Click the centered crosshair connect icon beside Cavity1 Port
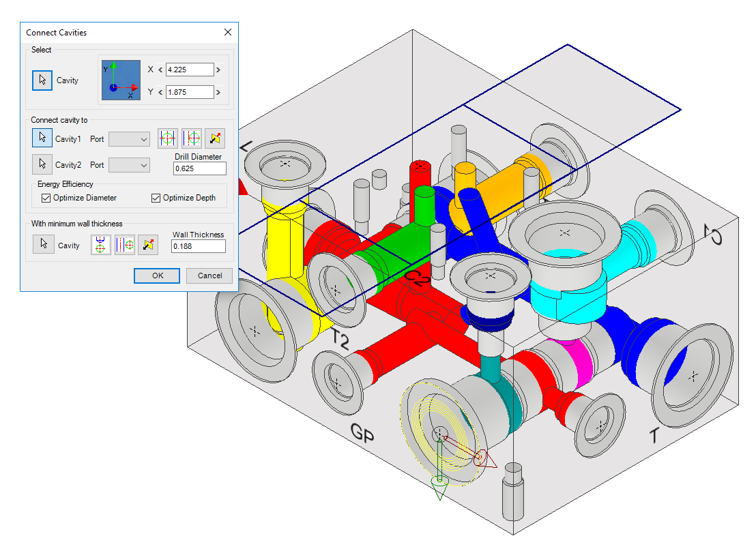This screenshot has width=756, height=549. tap(168, 138)
